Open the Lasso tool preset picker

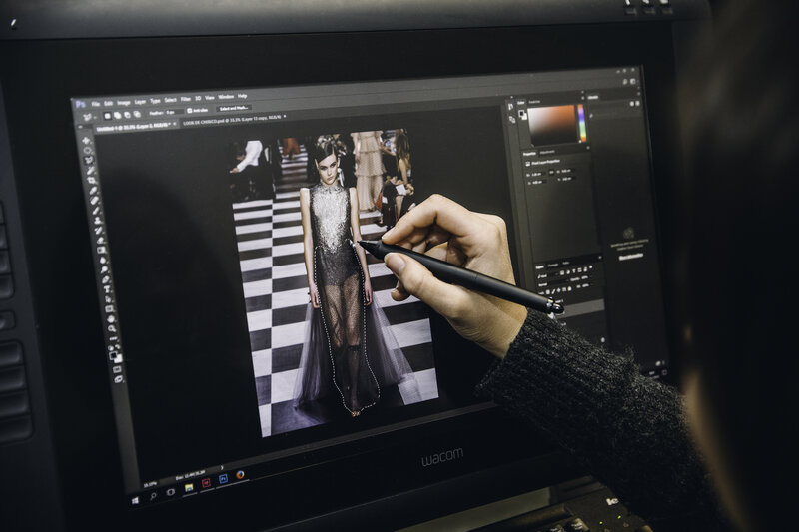pos(90,117)
